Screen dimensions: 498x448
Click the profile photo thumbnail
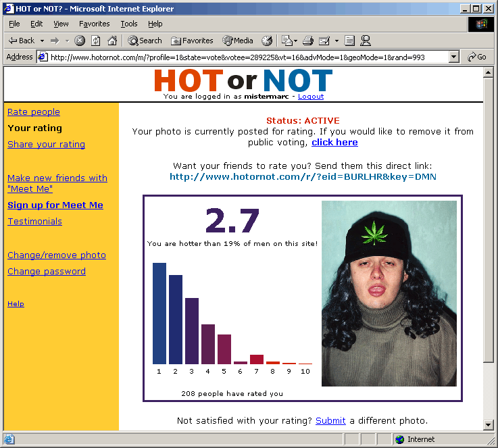(x=389, y=293)
